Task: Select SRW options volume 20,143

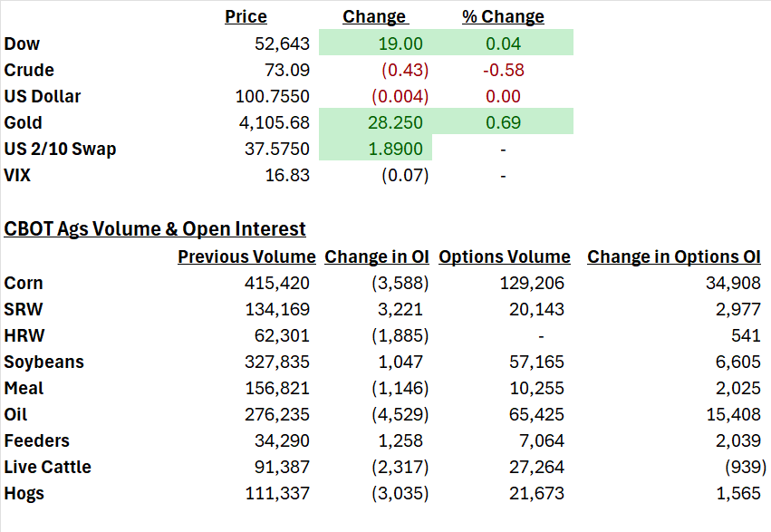Action: 536,309
